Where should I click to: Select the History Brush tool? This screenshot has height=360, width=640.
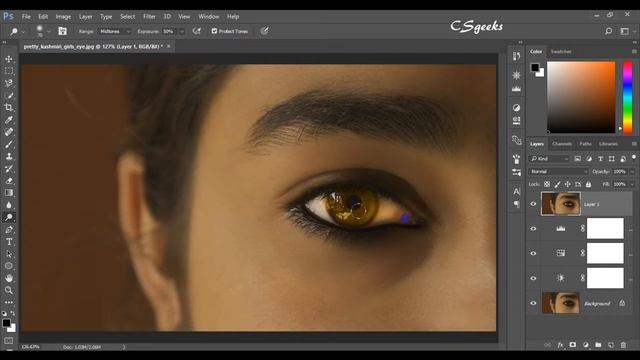coord(9,169)
